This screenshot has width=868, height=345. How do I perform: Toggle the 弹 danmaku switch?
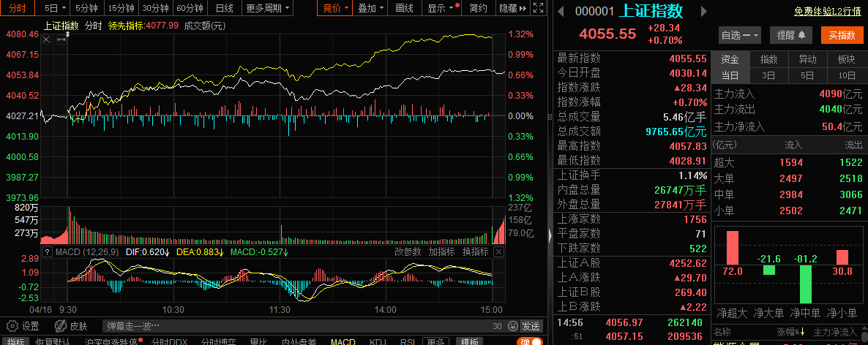point(528,341)
